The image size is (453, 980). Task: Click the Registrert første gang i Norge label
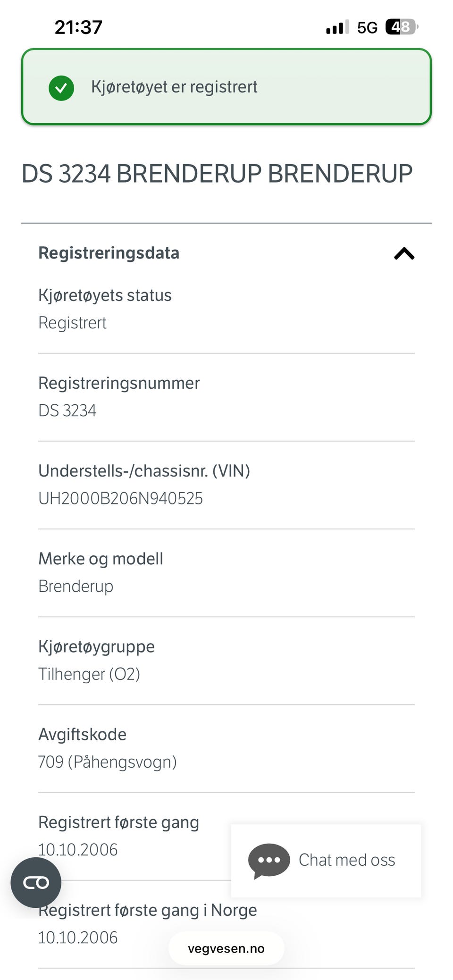tap(148, 910)
